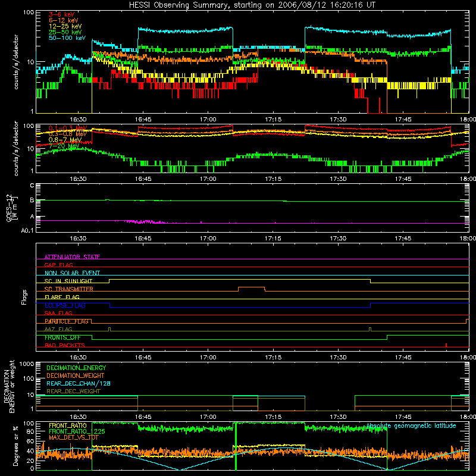
Task: Click the SC_TRANSMITTER flag label
Action: coord(69,289)
